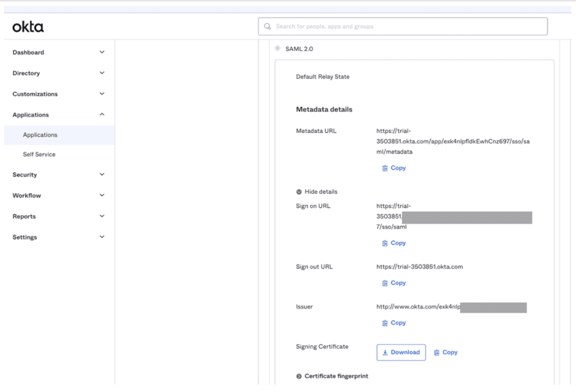Click the Sign out URL value text
Screen dimensions: 576x392
(x=420, y=267)
